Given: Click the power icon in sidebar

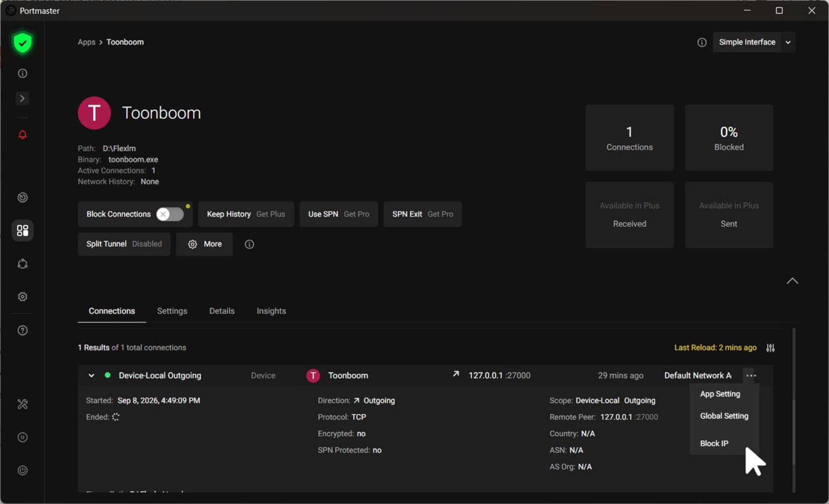Looking at the screenshot, I should (x=22, y=470).
